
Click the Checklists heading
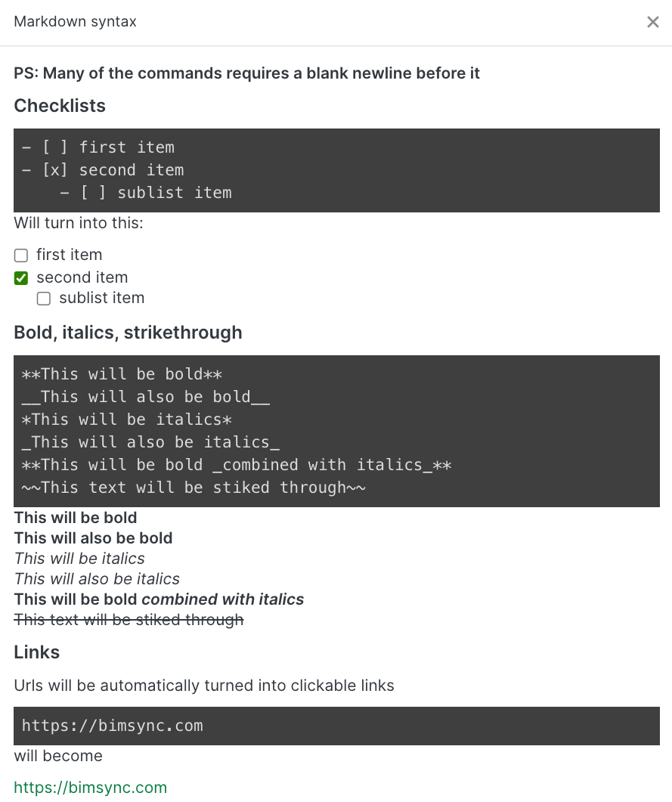[60, 105]
